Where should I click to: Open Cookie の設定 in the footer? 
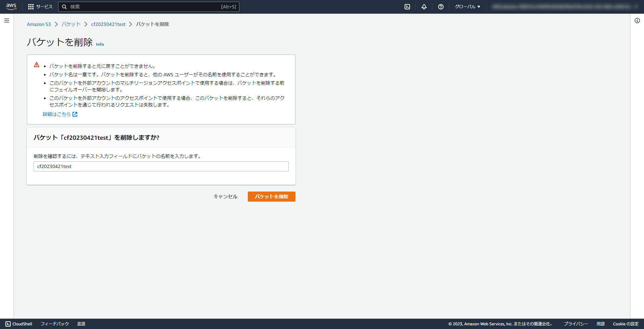[x=625, y=324]
